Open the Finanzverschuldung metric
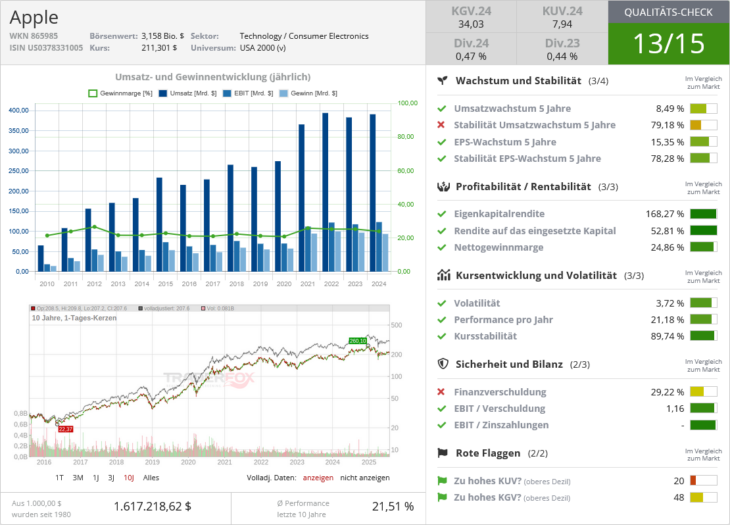The height and width of the screenshot is (525, 730). pos(500,392)
